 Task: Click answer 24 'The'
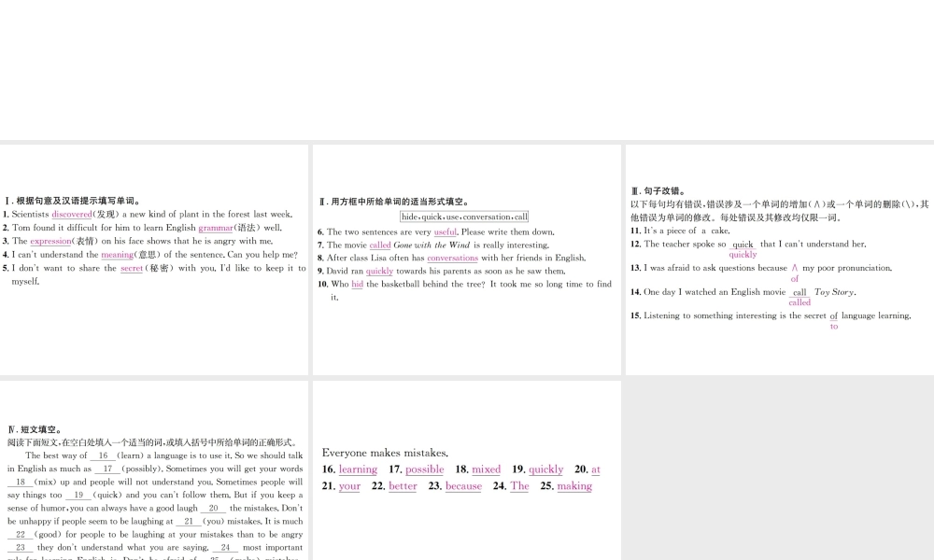pyautogui.click(x=519, y=486)
